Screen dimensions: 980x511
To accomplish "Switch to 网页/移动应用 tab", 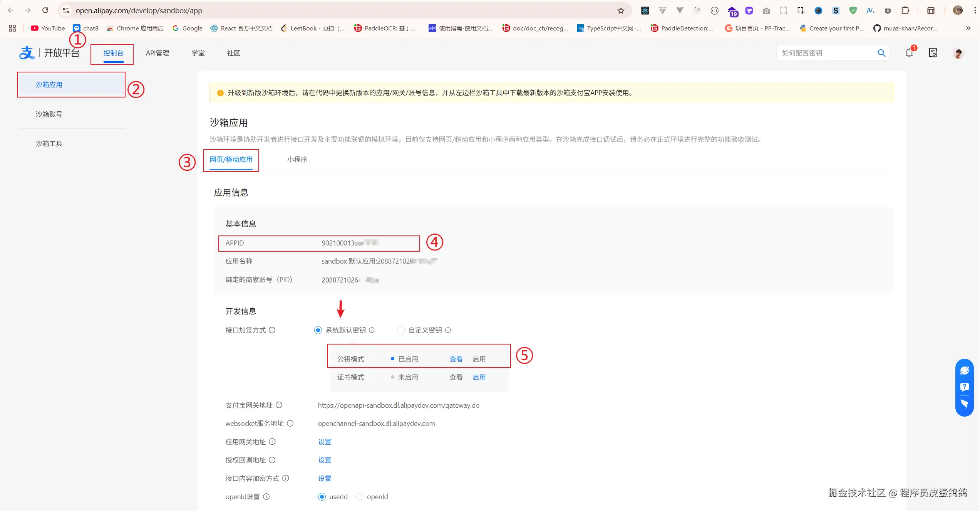I will click(x=231, y=160).
